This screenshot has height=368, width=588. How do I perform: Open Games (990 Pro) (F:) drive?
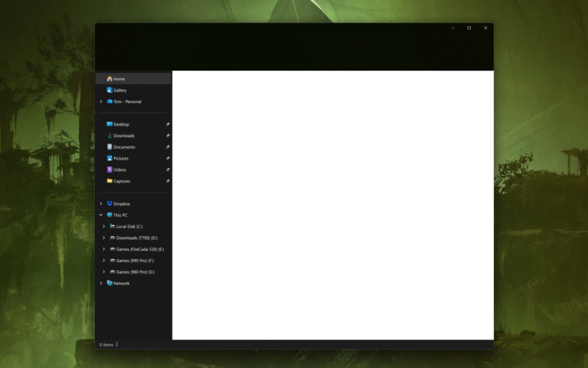pos(135,261)
